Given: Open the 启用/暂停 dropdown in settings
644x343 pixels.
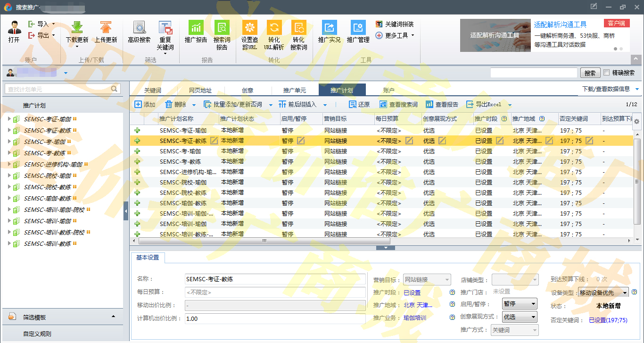Looking at the screenshot, I should click(x=520, y=304).
